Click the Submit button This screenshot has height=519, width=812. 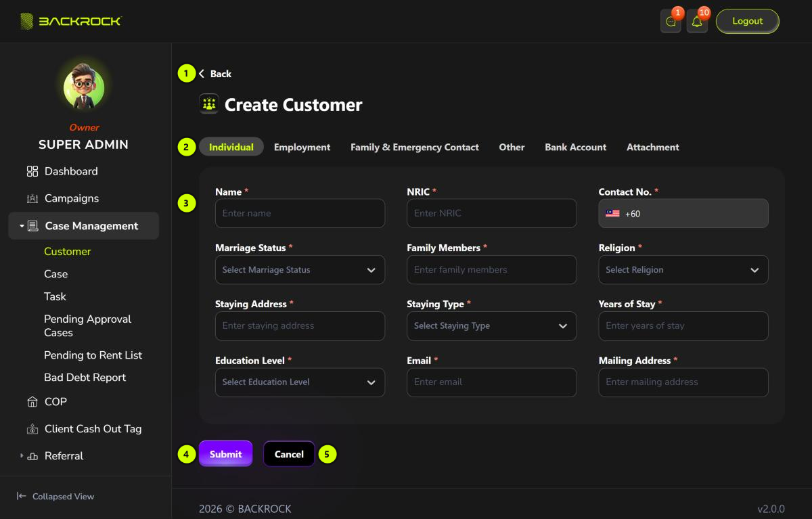tap(225, 454)
